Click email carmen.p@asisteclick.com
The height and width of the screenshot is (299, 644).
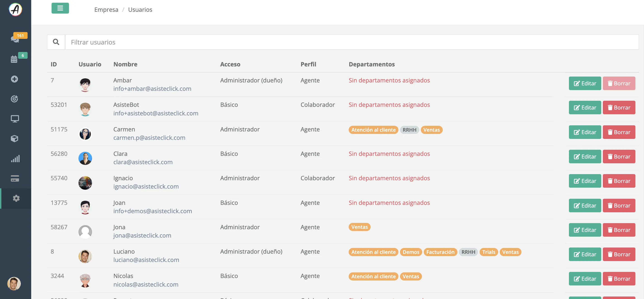149,138
